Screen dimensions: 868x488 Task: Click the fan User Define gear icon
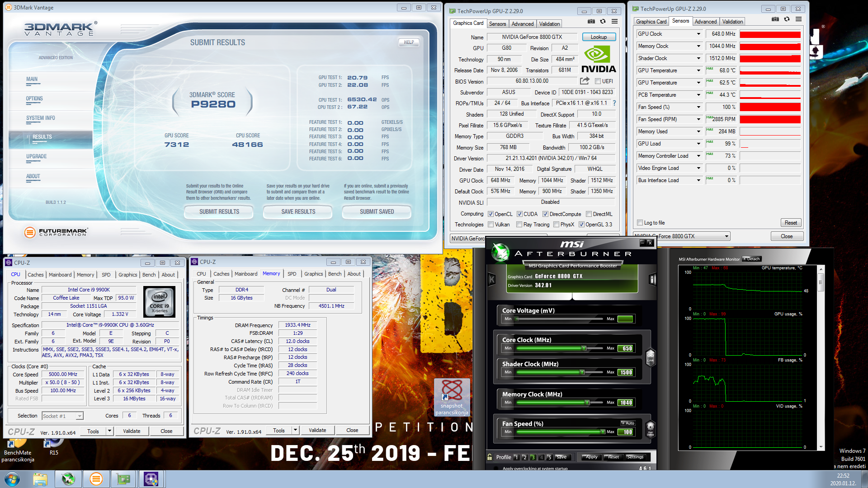click(651, 427)
